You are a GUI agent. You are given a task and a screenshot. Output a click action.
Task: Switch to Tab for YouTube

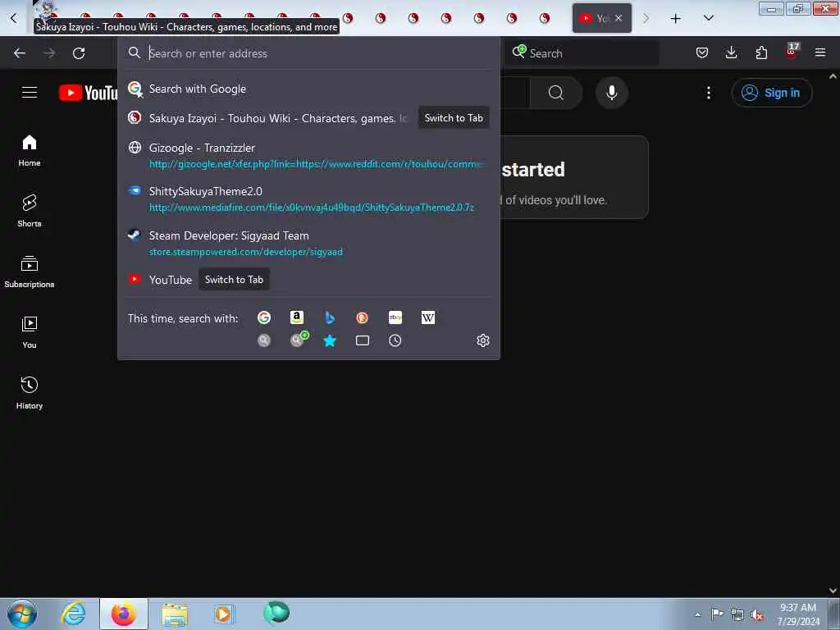point(234,280)
